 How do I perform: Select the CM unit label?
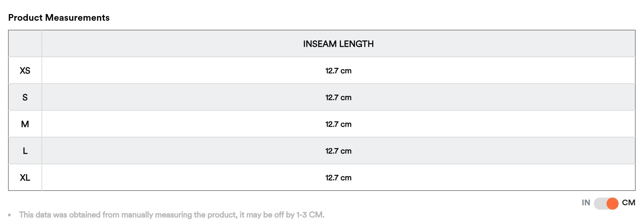point(628,203)
